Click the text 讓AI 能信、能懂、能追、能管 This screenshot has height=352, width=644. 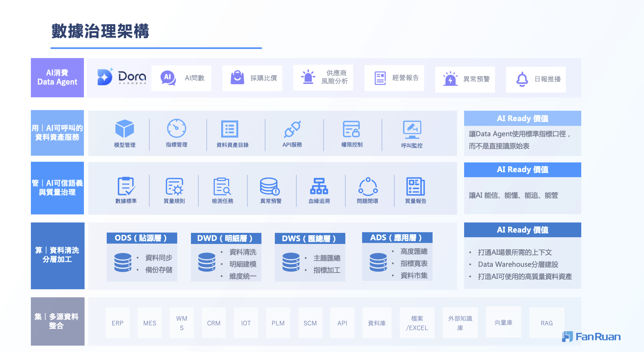(513, 195)
